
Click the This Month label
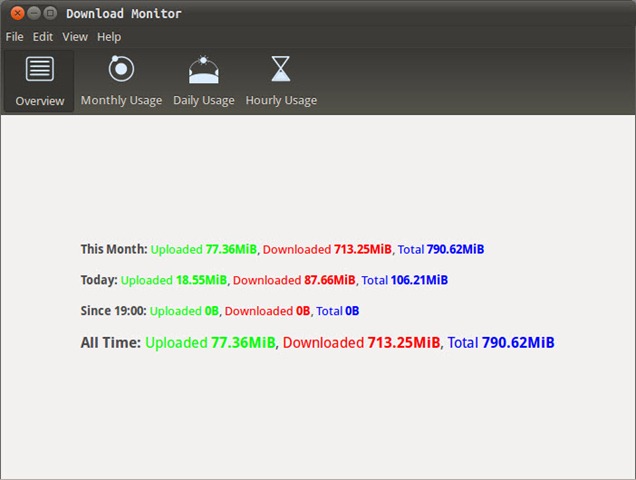[114, 249]
